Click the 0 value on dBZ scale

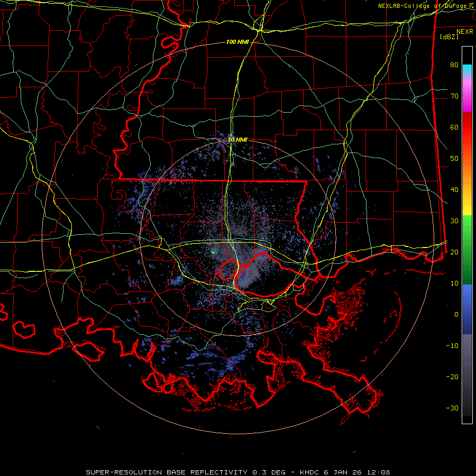(456, 315)
